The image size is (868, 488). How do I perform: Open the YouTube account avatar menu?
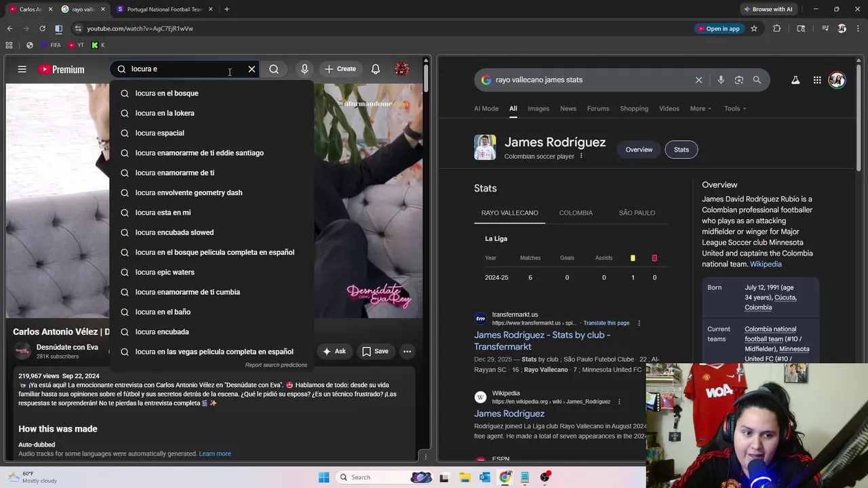pos(401,69)
